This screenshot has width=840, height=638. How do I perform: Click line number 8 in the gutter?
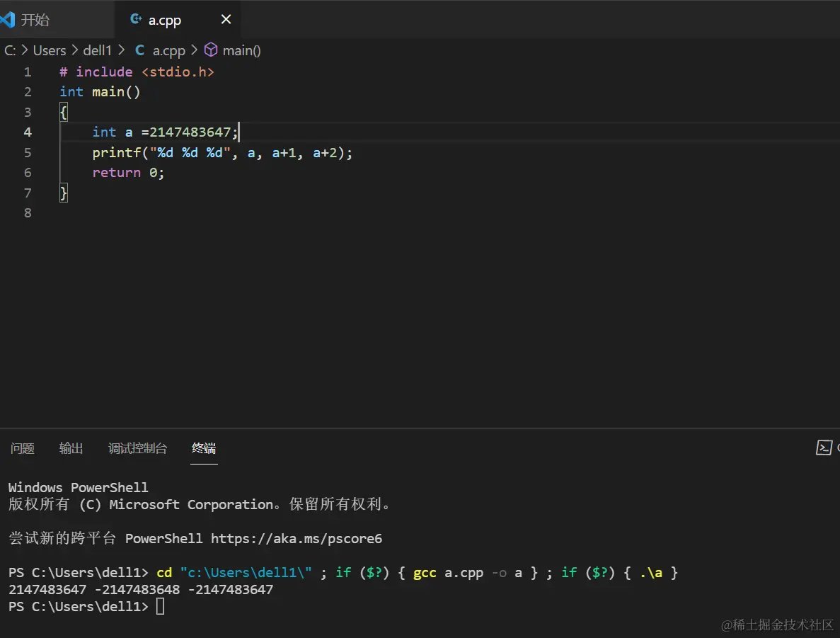[x=28, y=213]
